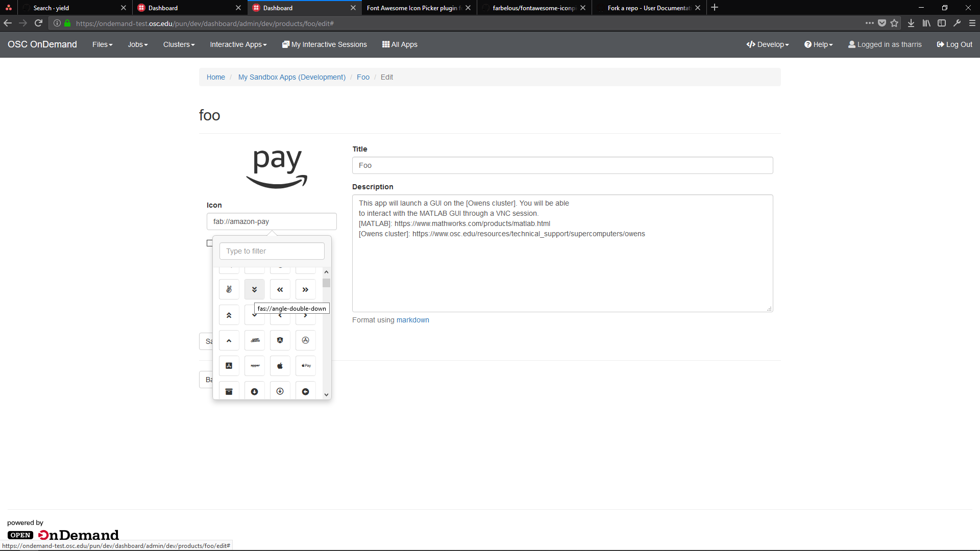Open the Files dropdown
Screen dimensions: 980x551
tap(102, 44)
